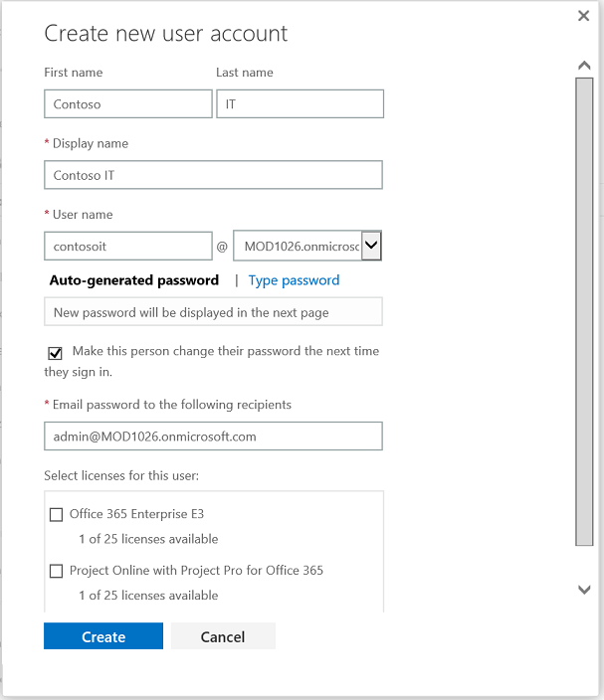The height and width of the screenshot is (700, 604).
Task: Select the MOD1026.onmicrosoft domain combo box
Action: [x=297, y=246]
